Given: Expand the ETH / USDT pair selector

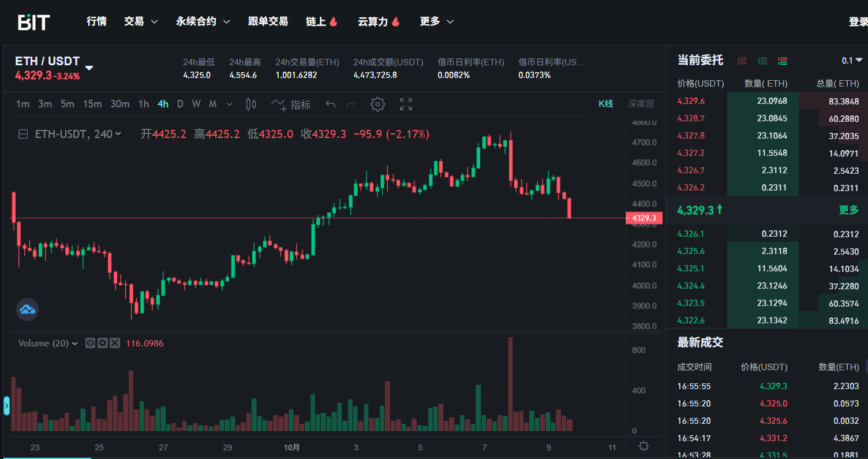Looking at the screenshot, I should pyautogui.click(x=89, y=68).
